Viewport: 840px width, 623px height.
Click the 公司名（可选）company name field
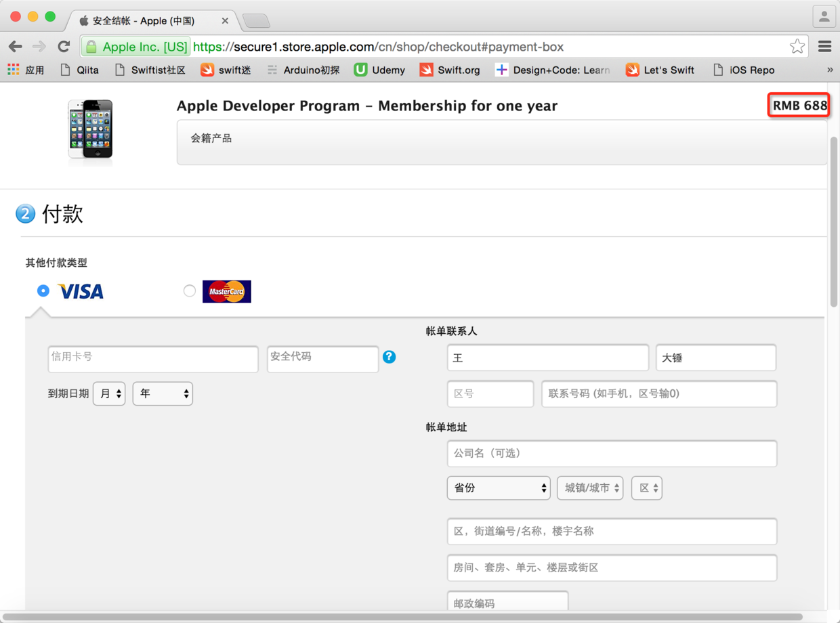tap(612, 454)
